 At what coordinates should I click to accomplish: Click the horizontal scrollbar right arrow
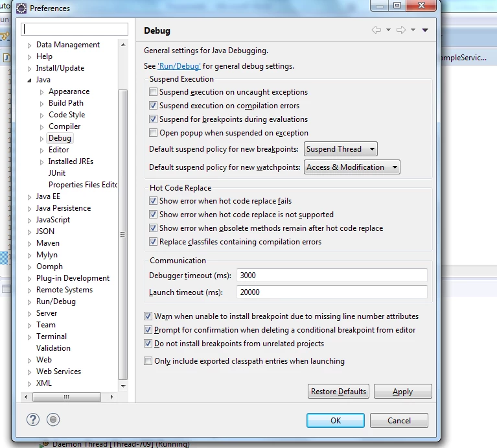click(x=111, y=397)
